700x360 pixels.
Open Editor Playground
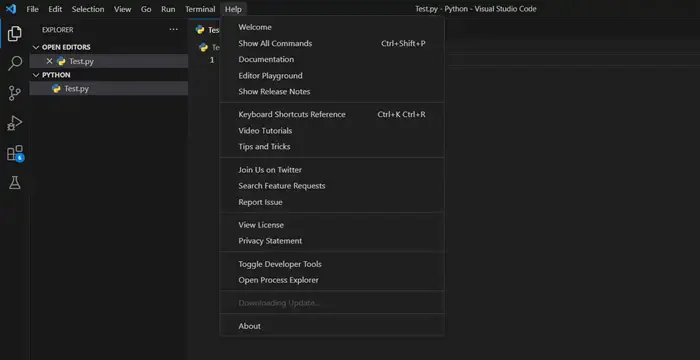coord(332,75)
